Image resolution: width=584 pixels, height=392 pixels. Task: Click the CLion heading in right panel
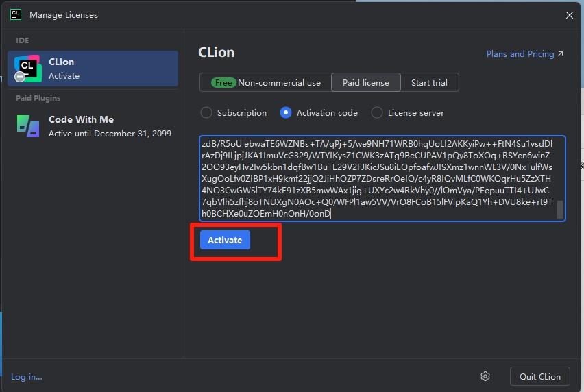tap(216, 52)
